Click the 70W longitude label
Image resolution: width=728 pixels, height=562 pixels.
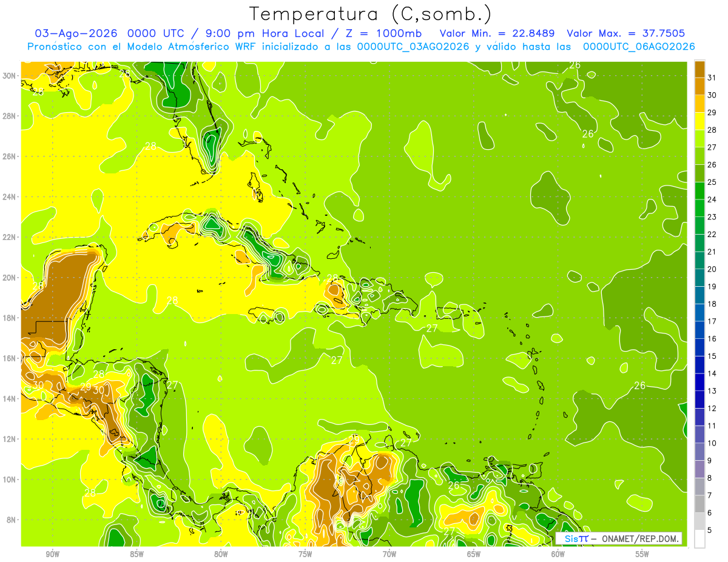tap(389, 554)
